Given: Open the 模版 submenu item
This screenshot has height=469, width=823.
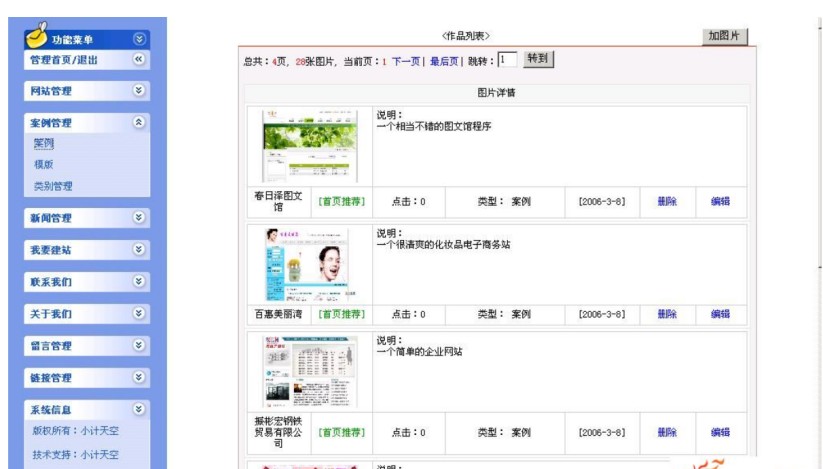Looking at the screenshot, I should point(44,165).
